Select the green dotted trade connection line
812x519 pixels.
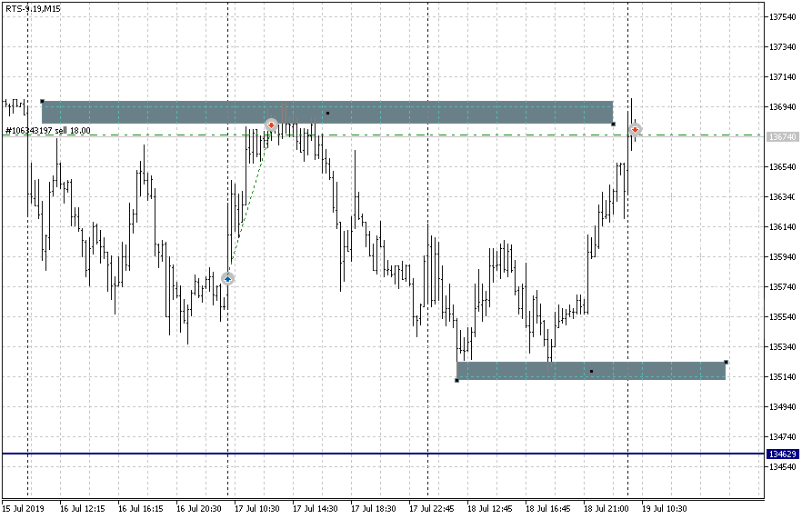[x=249, y=202]
